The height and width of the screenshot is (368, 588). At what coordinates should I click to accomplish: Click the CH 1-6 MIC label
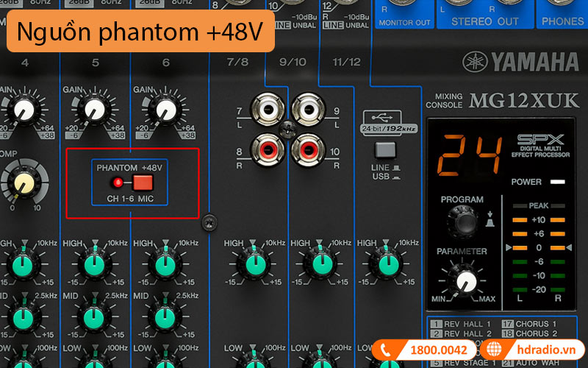click(130, 199)
